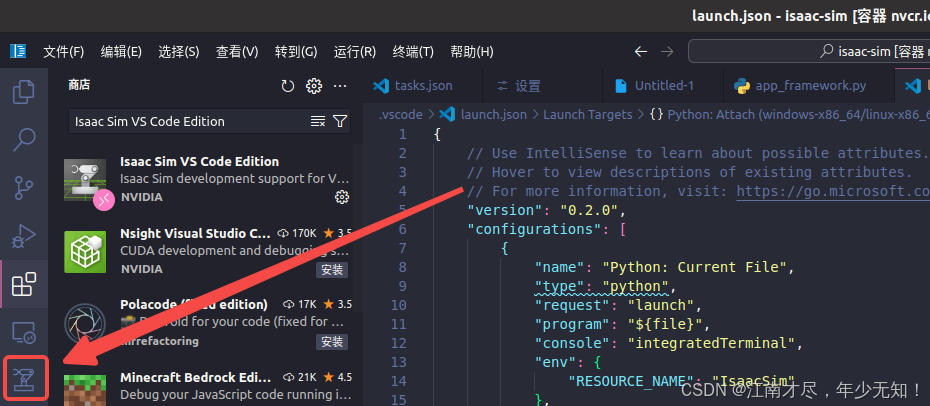Click the "type": "python" line
Screen dimensions: 930x406
[x=606, y=286]
